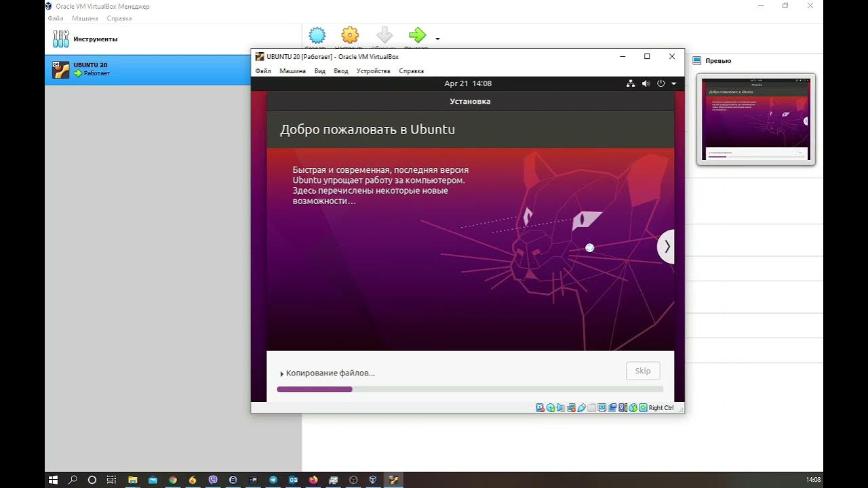The width and height of the screenshot is (868, 488).
Task: Click the hard disk activity icon in VM status bar
Action: 540,408
